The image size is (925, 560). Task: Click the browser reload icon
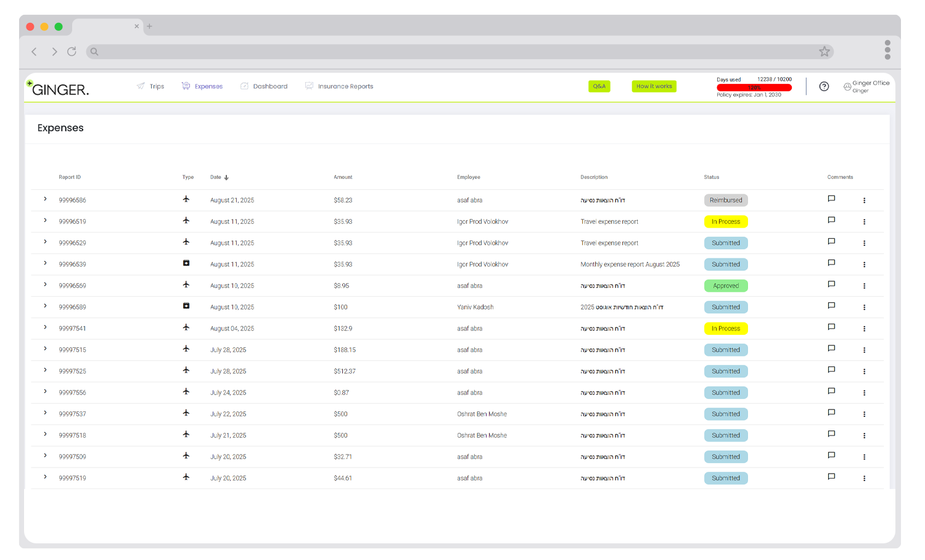tap(72, 52)
